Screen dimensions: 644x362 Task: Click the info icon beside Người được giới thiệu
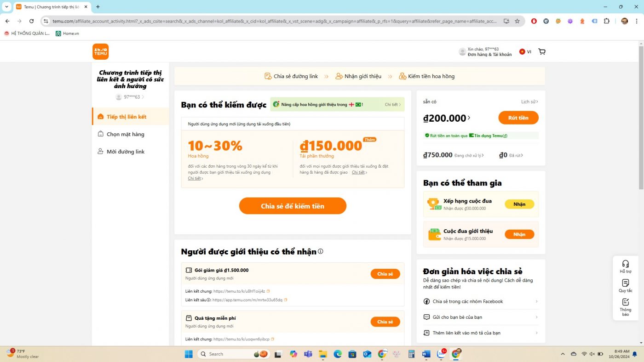(x=321, y=251)
